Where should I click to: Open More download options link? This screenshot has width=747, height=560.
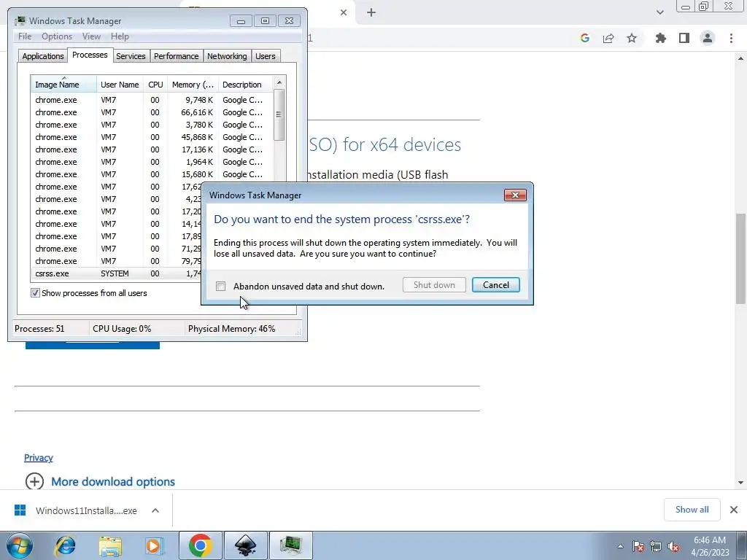tap(113, 481)
